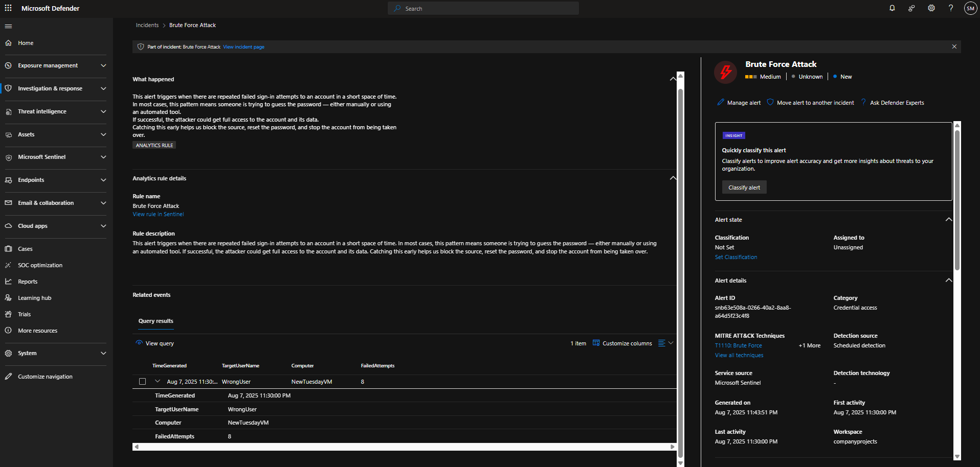980x467 pixels.
Task: Click the Email & collaboration envelope icon
Action: tap(8, 203)
